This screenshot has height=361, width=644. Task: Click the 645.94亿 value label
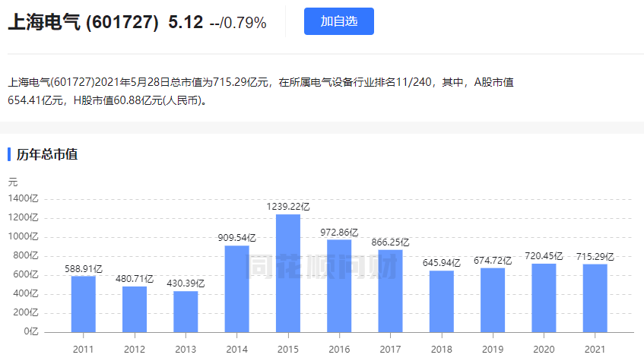(x=442, y=263)
